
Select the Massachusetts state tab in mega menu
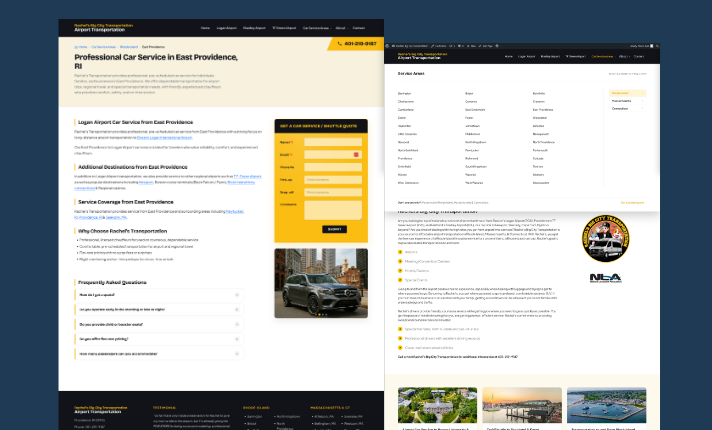pyautogui.click(x=627, y=101)
